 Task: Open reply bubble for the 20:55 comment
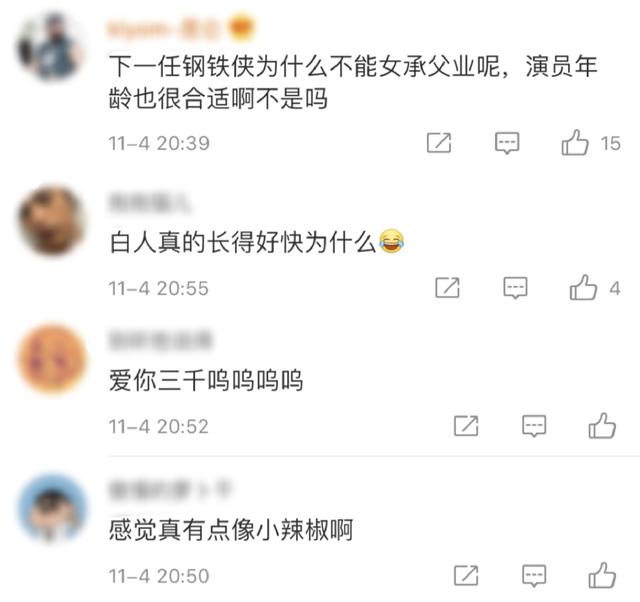tap(515, 288)
